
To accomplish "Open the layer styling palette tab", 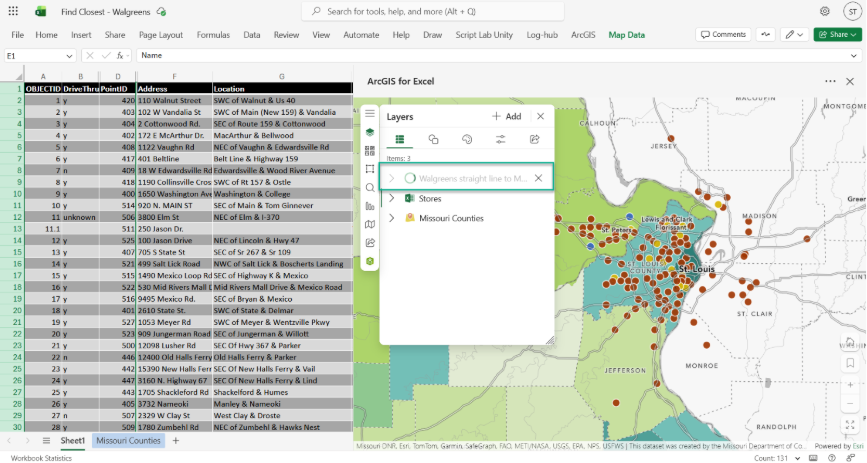I will (x=467, y=139).
